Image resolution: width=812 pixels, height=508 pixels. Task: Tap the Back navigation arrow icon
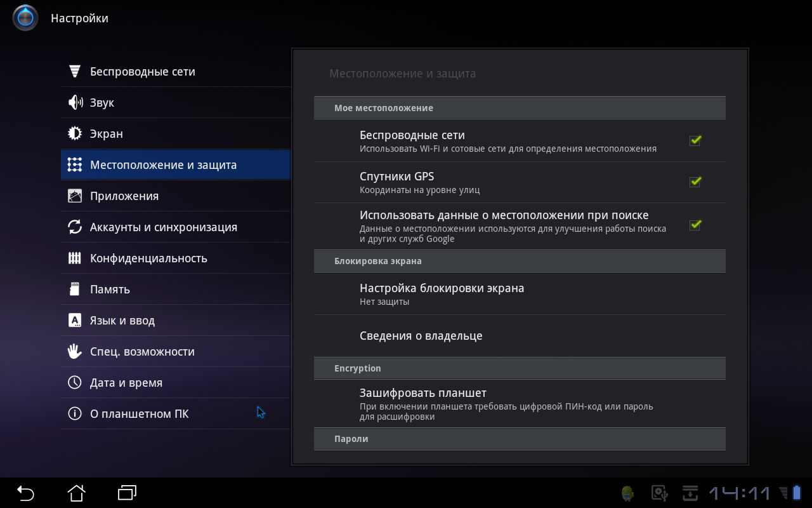(x=25, y=493)
